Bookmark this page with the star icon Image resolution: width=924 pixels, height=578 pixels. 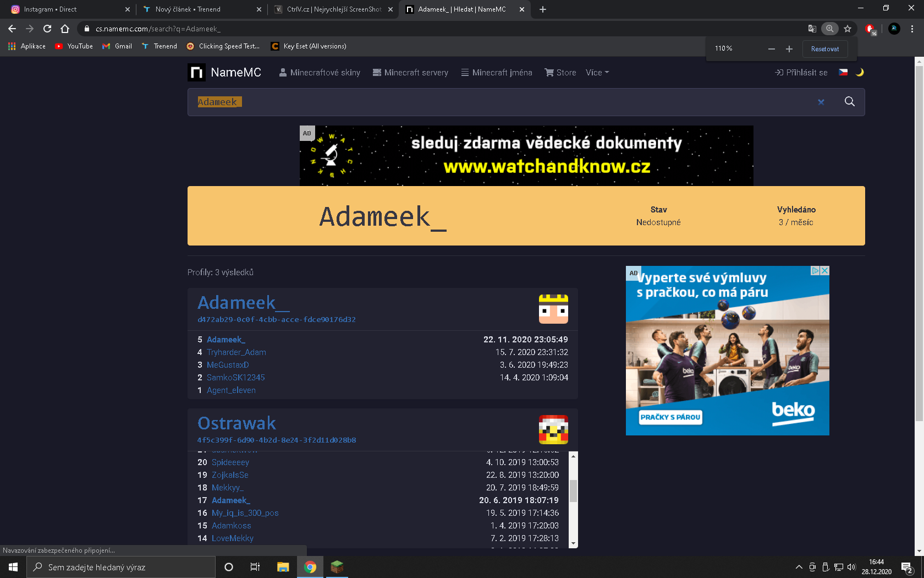(847, 29)
